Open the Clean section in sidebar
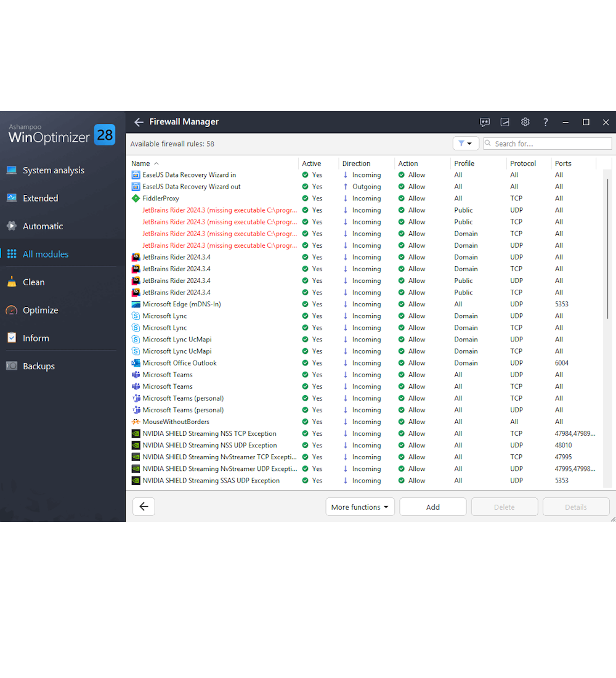Screen dimensions: 616x678 click(x=34, y=282)
